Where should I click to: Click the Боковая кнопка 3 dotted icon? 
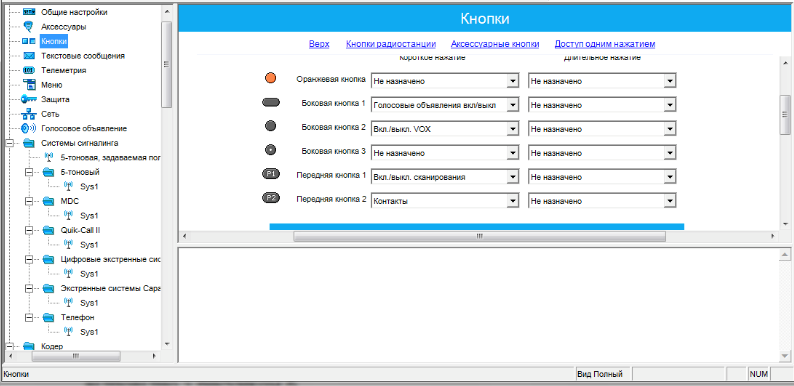(270, 150)
